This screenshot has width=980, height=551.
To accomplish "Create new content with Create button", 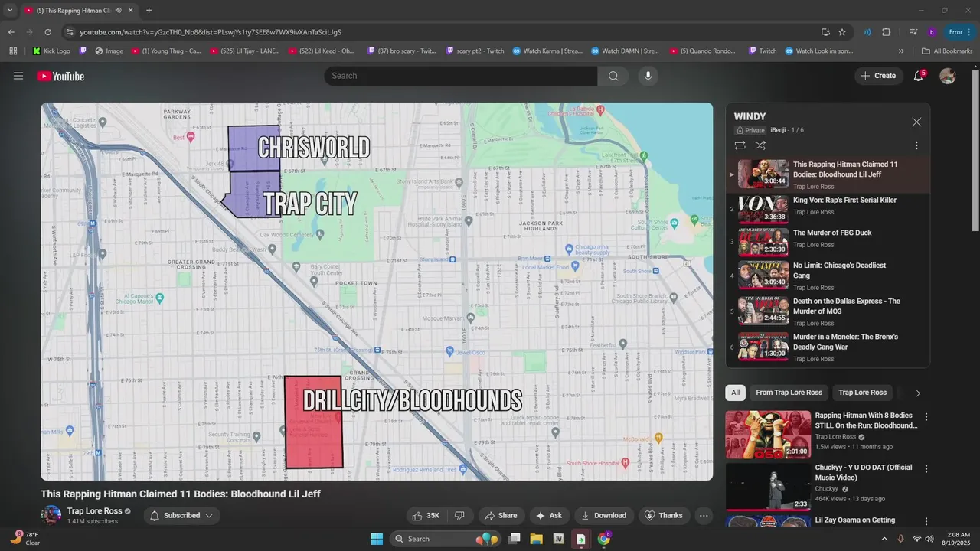I will [x=877, y=76].
